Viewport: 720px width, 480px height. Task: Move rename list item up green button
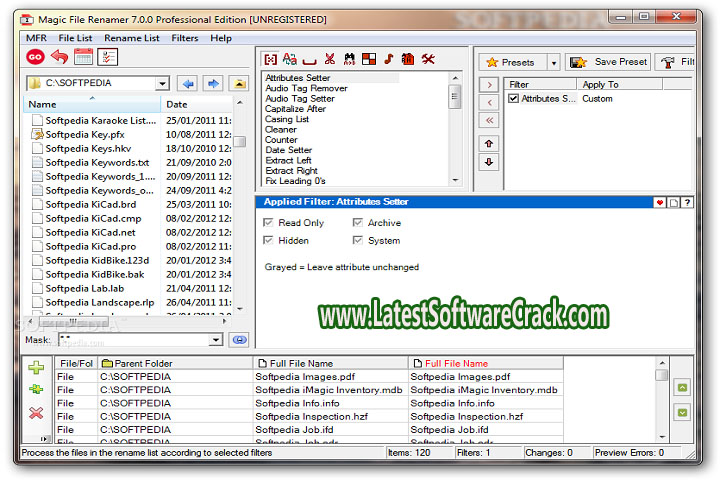point(682,388)
